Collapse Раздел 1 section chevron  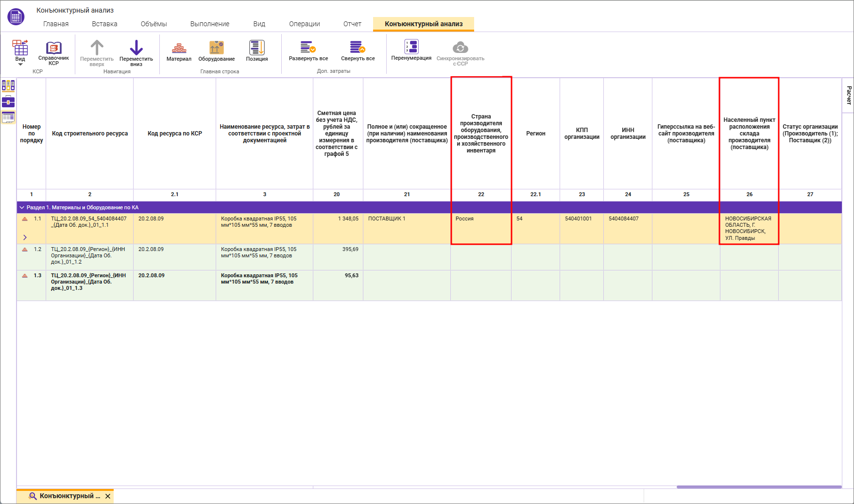[x=22, y=207]
